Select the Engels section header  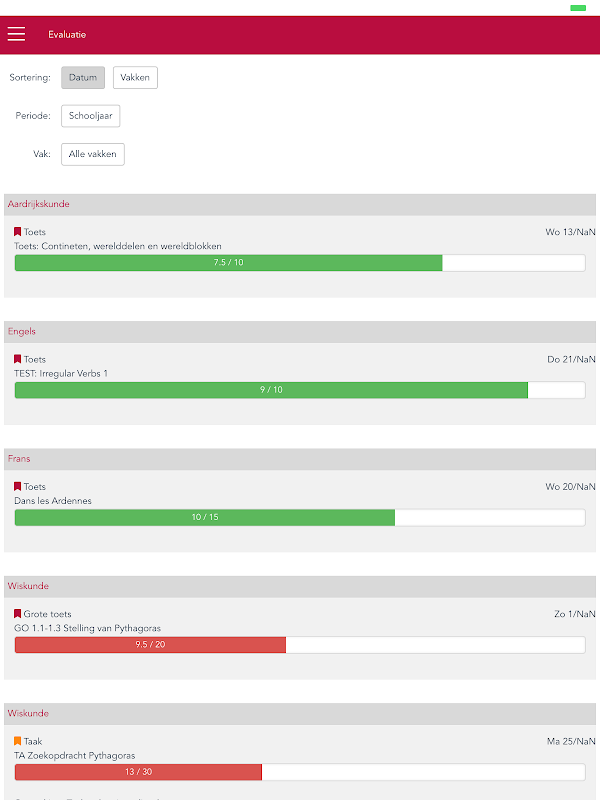point(300,331)
